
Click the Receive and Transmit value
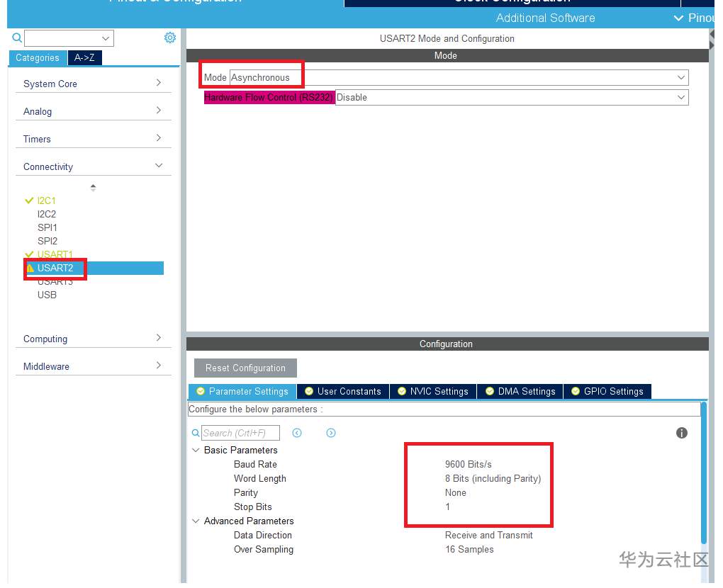(x=489, y=535)
